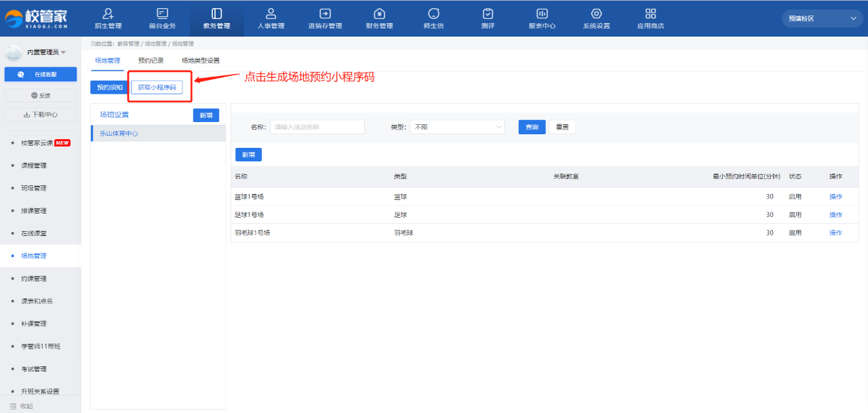Click 操作 link for 篮球1号场
Screen dimensions: 868x413
(835, 197)
